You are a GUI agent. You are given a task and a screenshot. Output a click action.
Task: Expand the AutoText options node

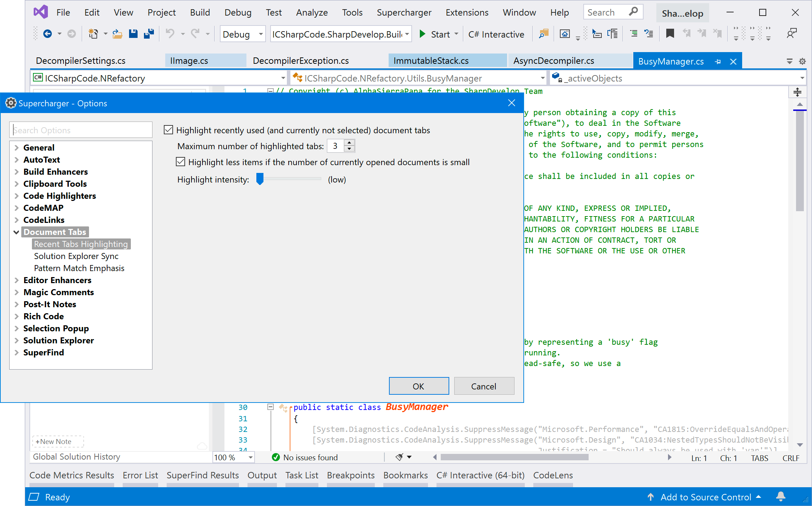pos(16,159)
